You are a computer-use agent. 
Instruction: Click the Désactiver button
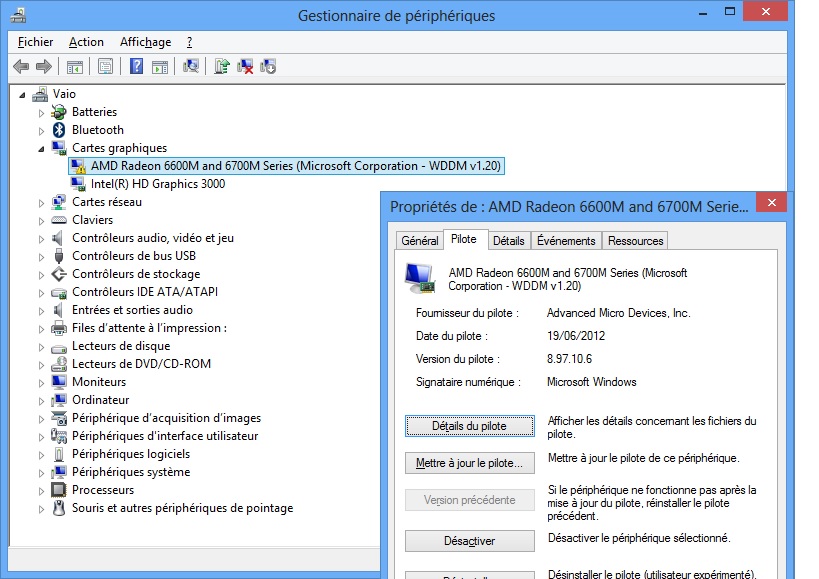[x=470, y=541]
